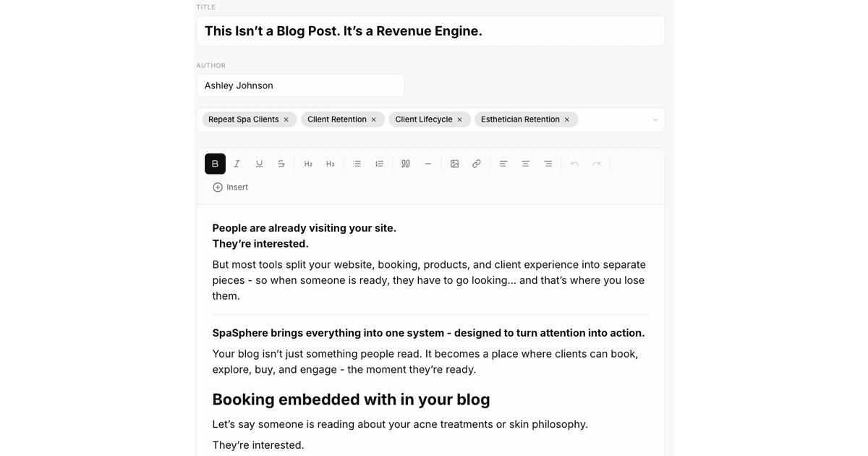Remove the Esthetician Retention tag
Image resolution: width=868 pixels, height=456 pixels.
567,120
